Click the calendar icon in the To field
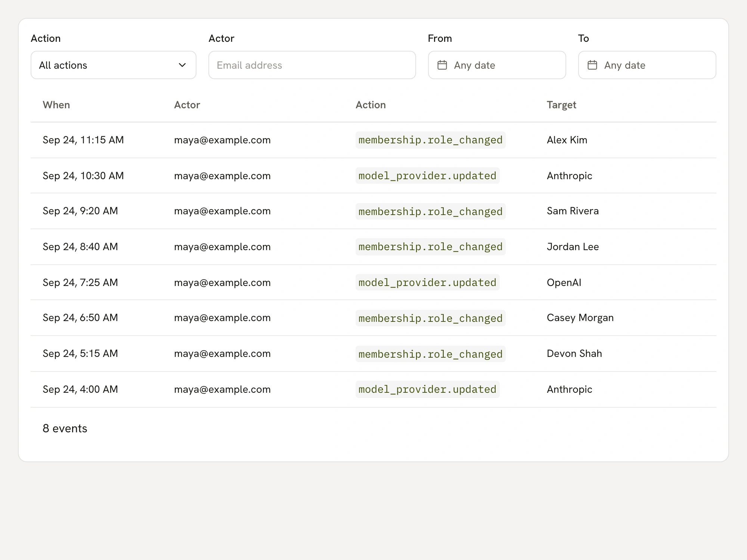 click(592, 65)
